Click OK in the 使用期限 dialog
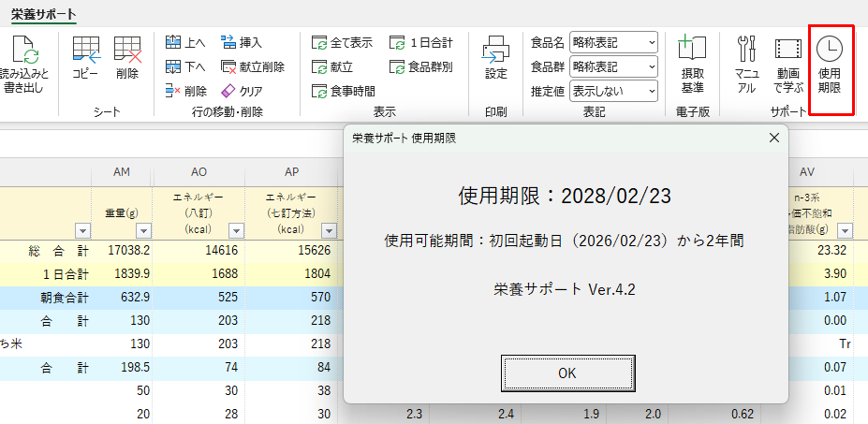Image resolution: width=868 pixels, height=424 pixels. pyautogui.click(x=567, y=373)
